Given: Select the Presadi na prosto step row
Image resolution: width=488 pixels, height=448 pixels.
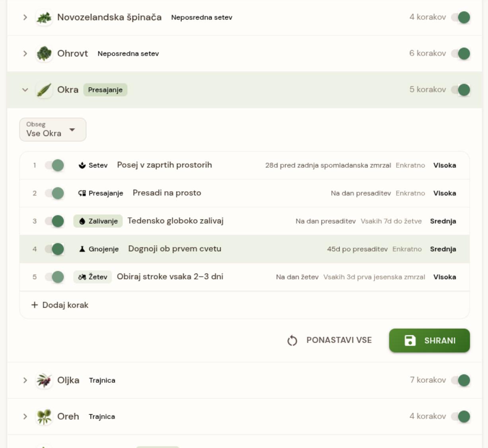Looking at the screenshot, I should coord(245,193).
